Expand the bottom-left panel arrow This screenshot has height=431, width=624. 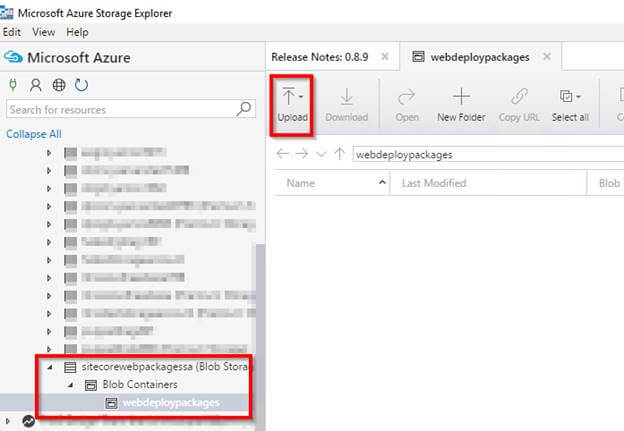pos(8,421)
